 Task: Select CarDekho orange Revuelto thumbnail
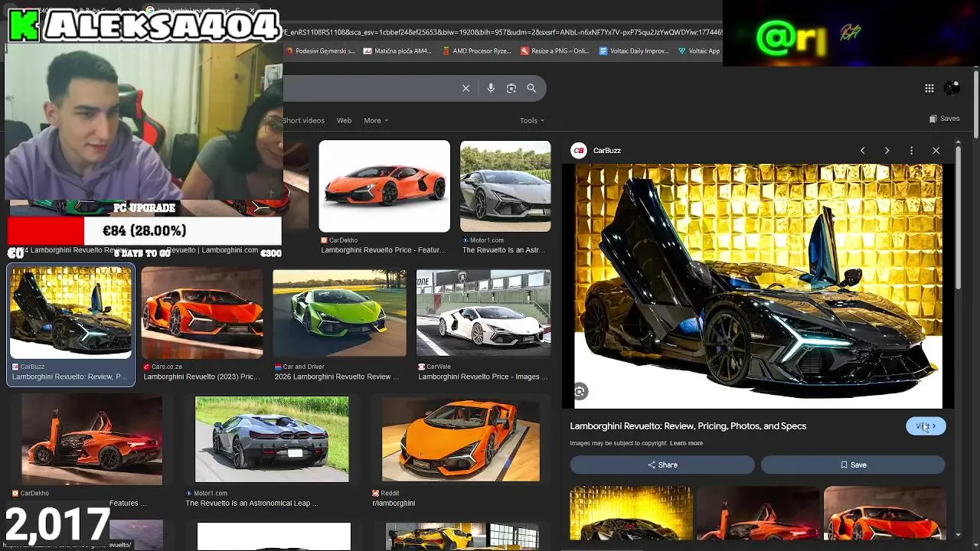pos(384,186)
